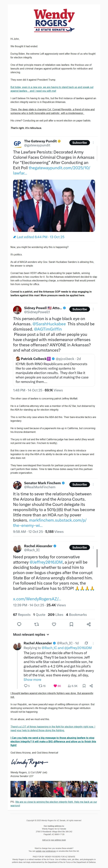Open three-dot menu on Mark Finchem tweet
Image resolution: width=108 pixels, height=868 pixels.
tap(93, 484)
